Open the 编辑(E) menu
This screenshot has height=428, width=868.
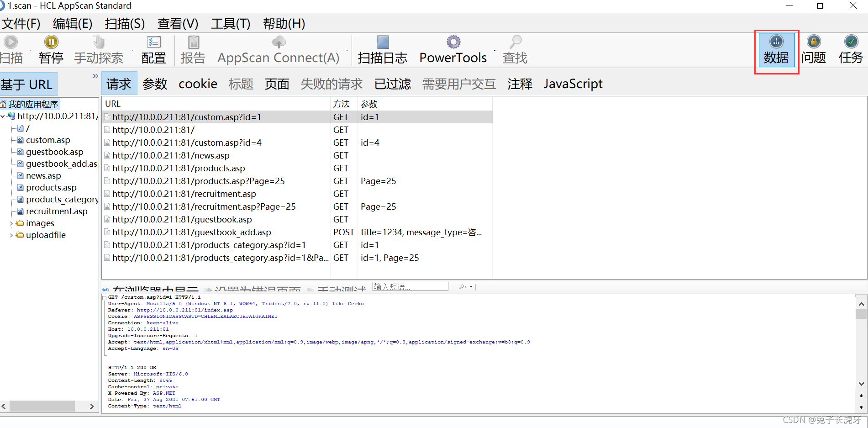(x=73, y=23)
